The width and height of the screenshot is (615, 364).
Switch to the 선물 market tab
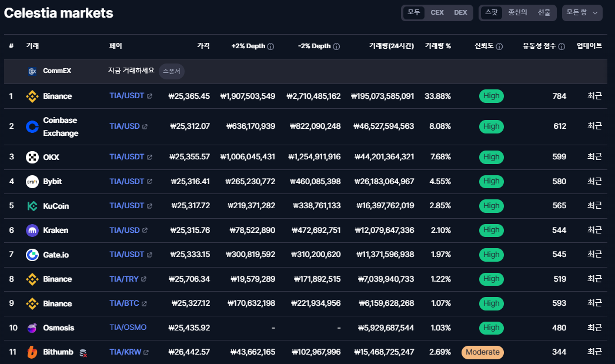tap(544, 12)
